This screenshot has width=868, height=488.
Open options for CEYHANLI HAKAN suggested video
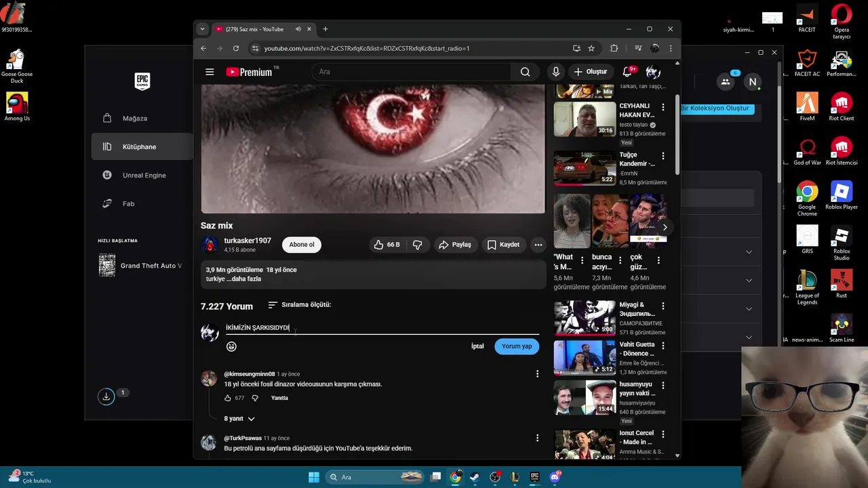(663, 107)
